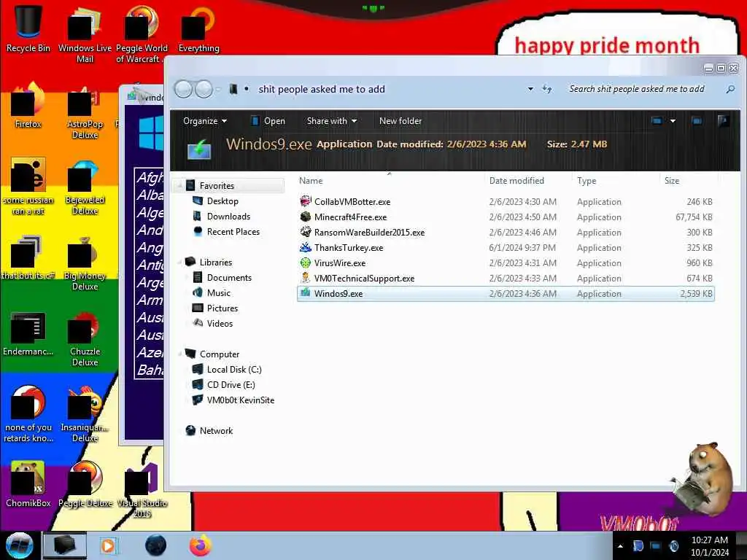Open Big Money Deluxe desktop shortcut

pos(85,262)
